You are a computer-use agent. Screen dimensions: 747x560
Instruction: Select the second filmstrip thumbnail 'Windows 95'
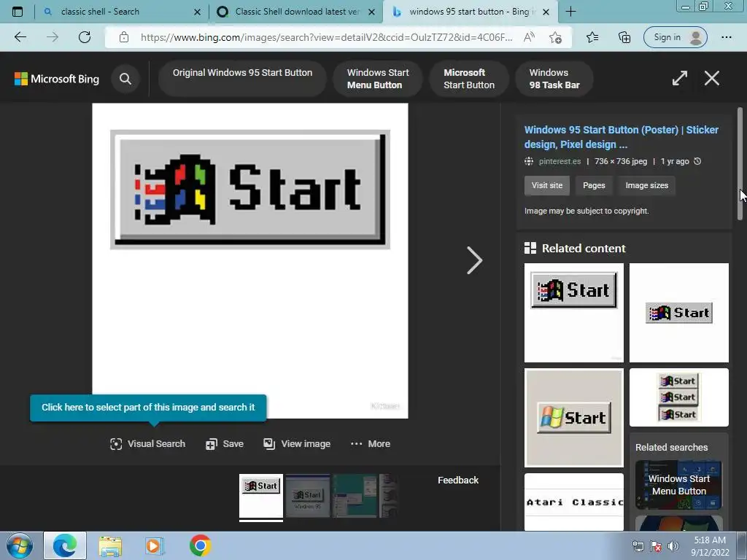[x=307, y=496]
